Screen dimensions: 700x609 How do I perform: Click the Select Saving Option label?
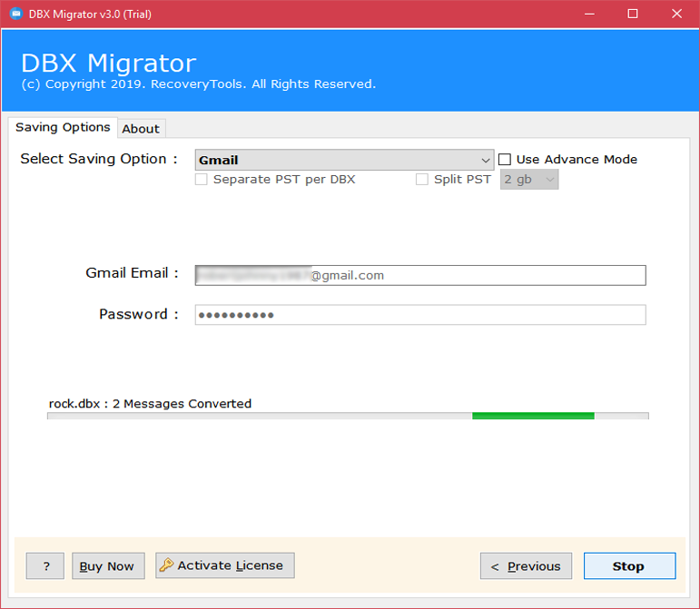(x=99, y=159)
